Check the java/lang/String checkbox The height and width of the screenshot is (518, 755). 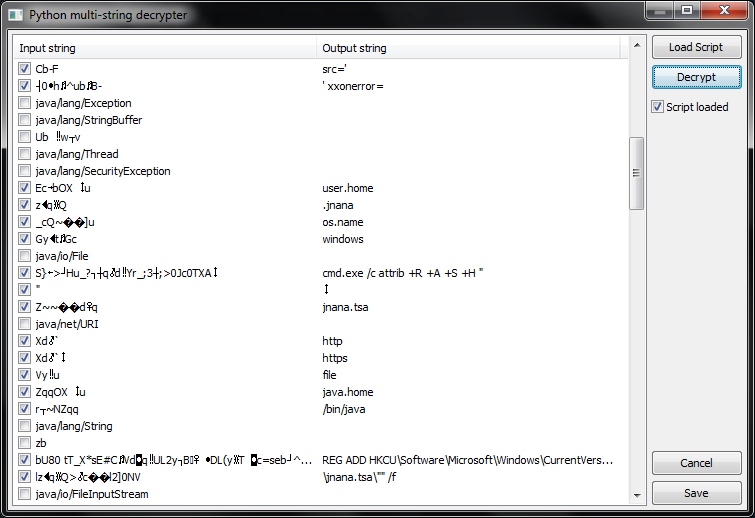tap(25, 426)
